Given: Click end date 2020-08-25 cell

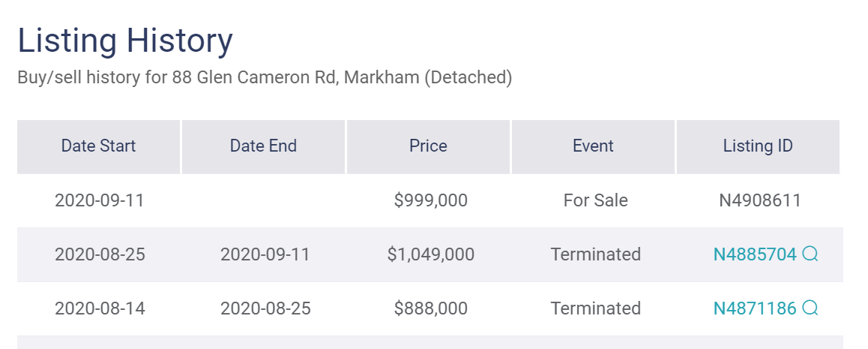Looking at the screenshot, I should point(265,308).
